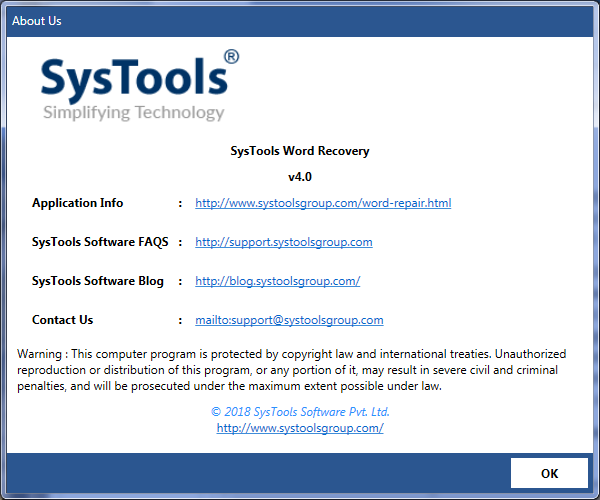600x500 pixels.
Task: Click the '© 2018 SysTools Software Pvt. Ltd.' text
Action: point(300,412)
